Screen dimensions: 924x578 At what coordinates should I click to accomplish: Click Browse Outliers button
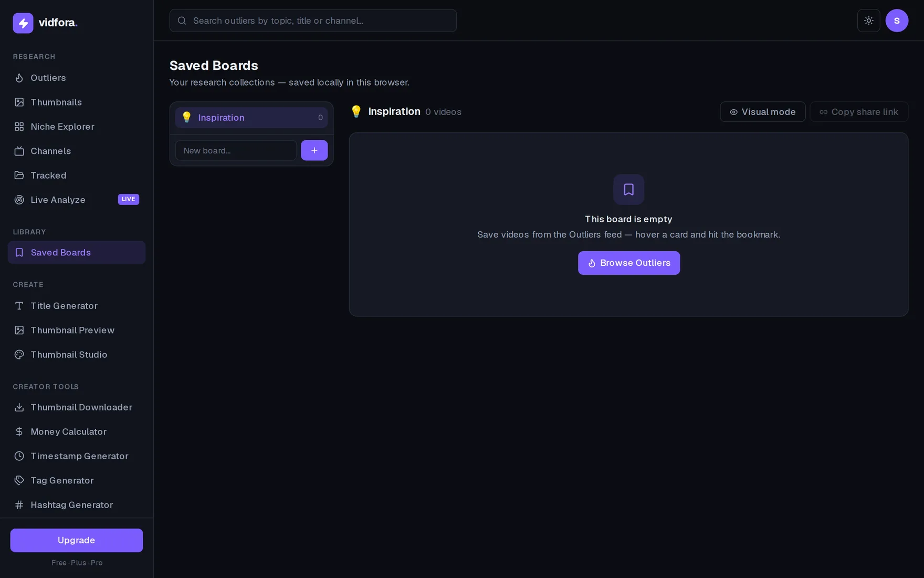(x=628, y=263)
